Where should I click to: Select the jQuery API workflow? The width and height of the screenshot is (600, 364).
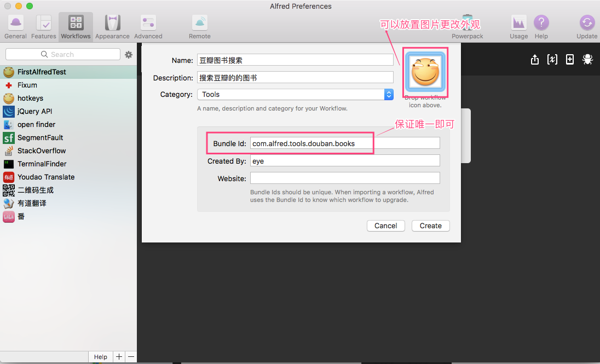point(68,111)
